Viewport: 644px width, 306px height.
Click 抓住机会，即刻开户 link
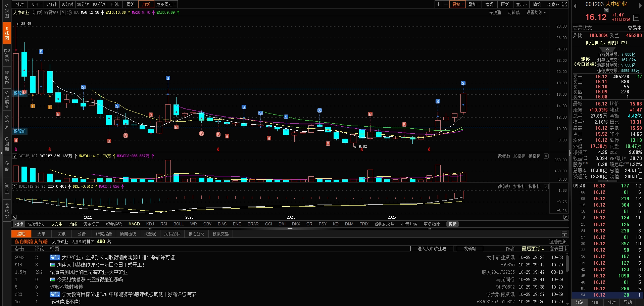pyautogui.click(x=607, y=43)
